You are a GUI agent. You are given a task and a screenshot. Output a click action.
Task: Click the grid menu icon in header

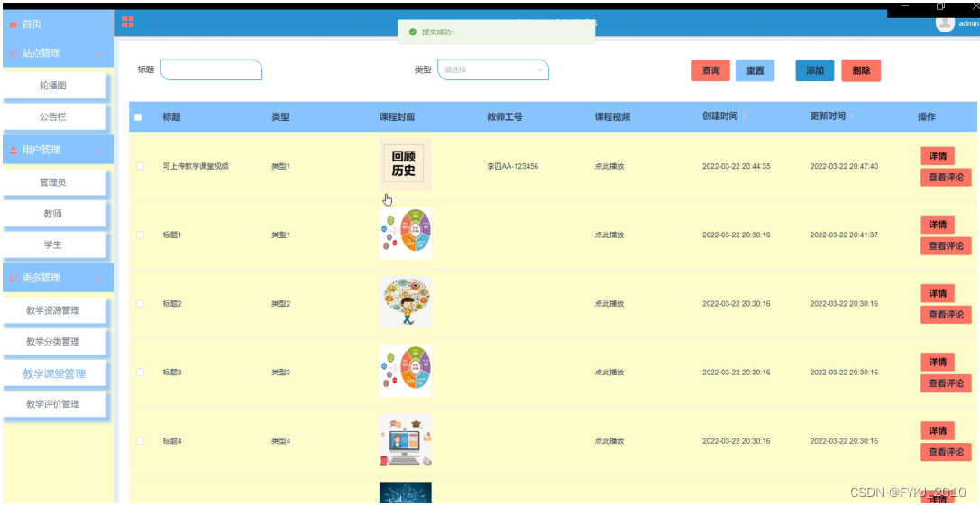[x=127, y=22]
